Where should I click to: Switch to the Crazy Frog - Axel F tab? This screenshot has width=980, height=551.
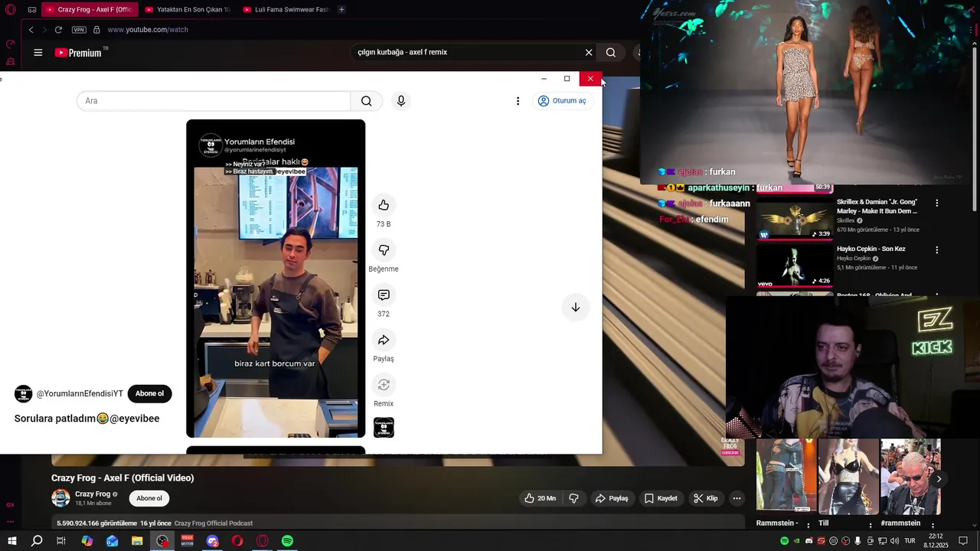(x=90, y=10)
